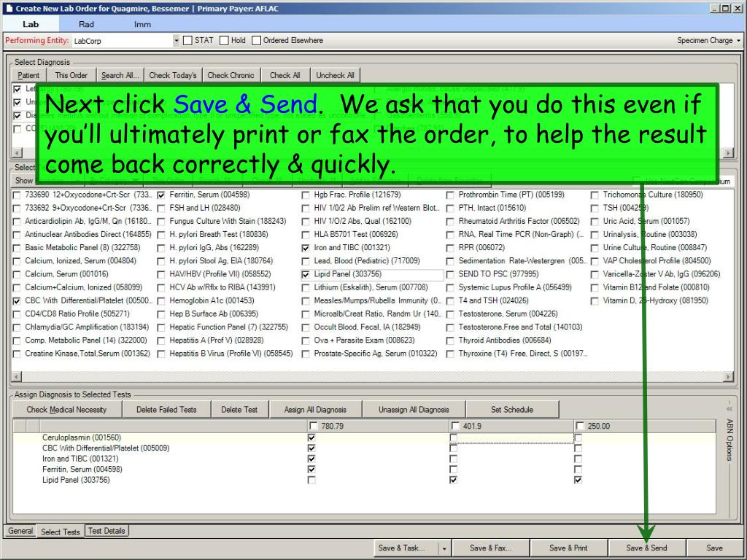
Task: Open the Test Details bottom tab
Action: [x=107, y=531]
